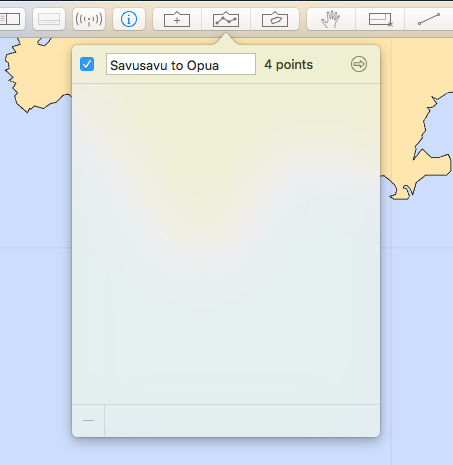Open the add waypoint popover
This screenshot has width=453, height=465.
pyautogui.click(x=177, y=19)
